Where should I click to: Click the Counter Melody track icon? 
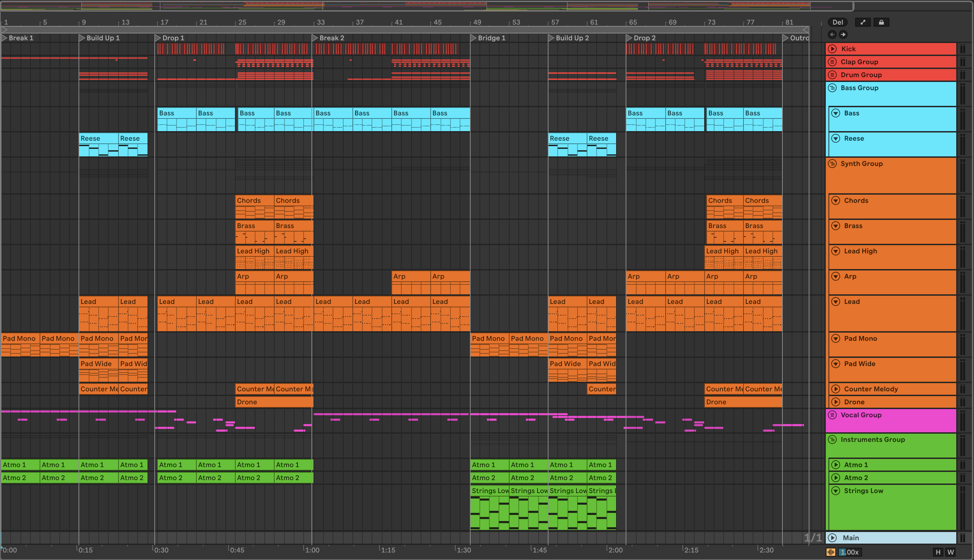(836, 389)
